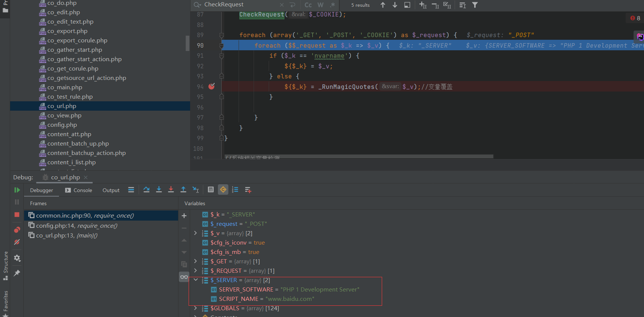Toggle multiple lines search icon
This screenshot has width=644, height=317.
coord(463,5)
